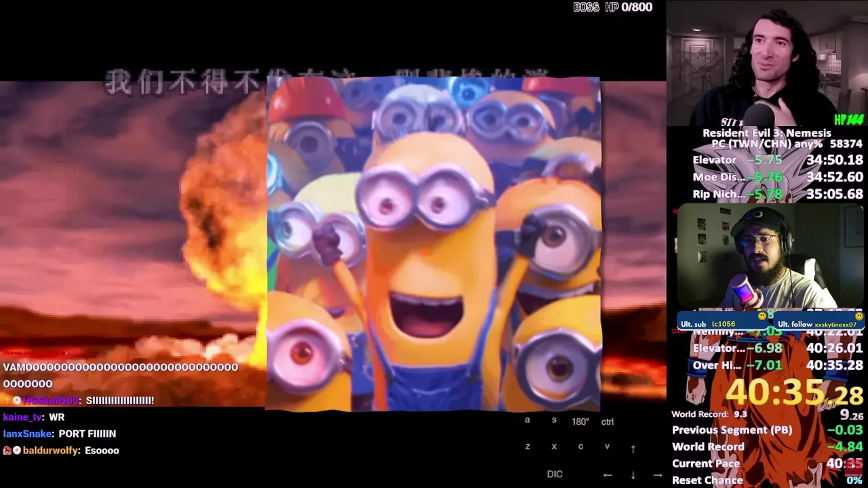Click the 'PORT FIIIIIN' chat message

tap(87, 434)
